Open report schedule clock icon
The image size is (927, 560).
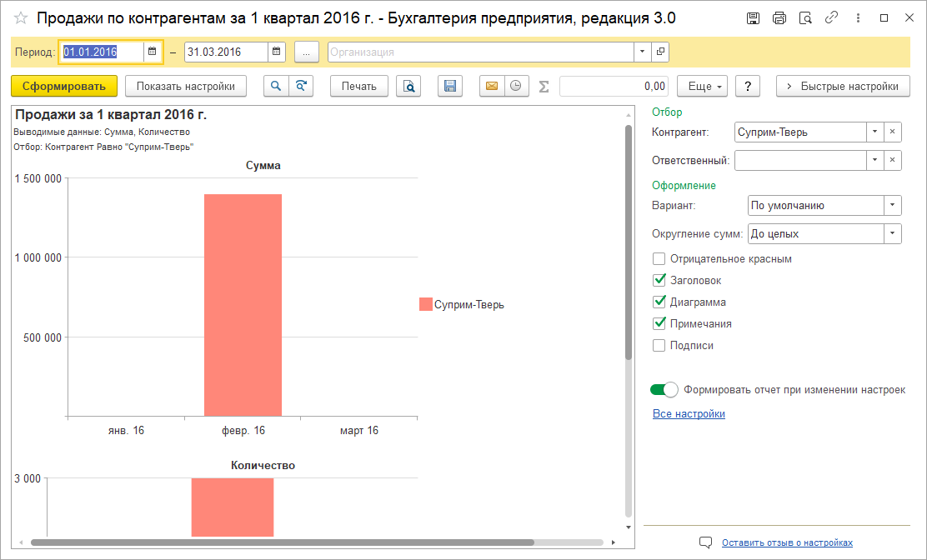pos(516,86)
